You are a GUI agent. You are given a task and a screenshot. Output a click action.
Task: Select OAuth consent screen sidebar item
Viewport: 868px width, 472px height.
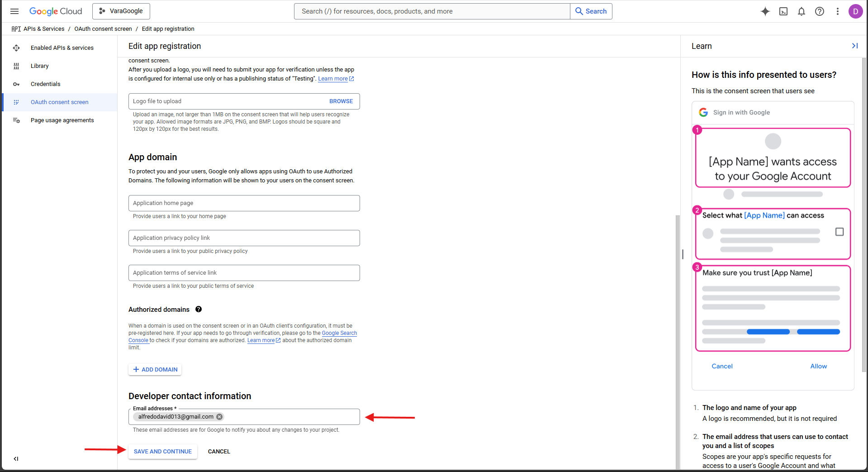coord(60,102)
